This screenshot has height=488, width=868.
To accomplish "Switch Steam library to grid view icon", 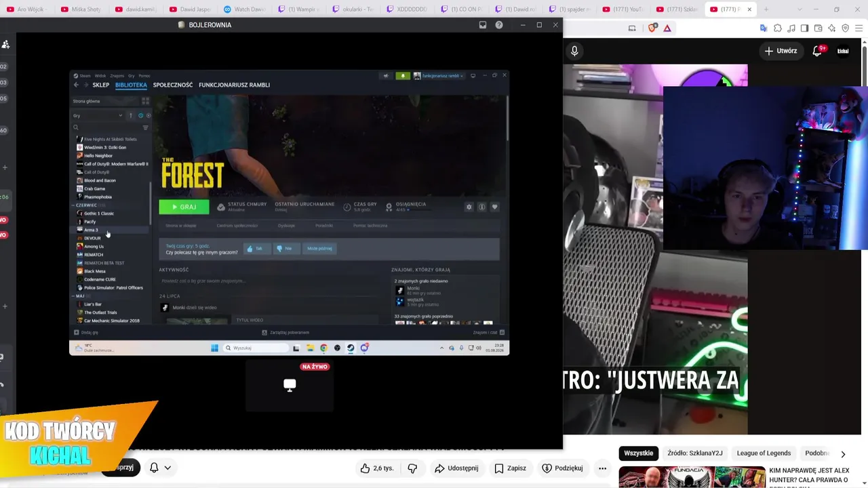I will point(145,101).
